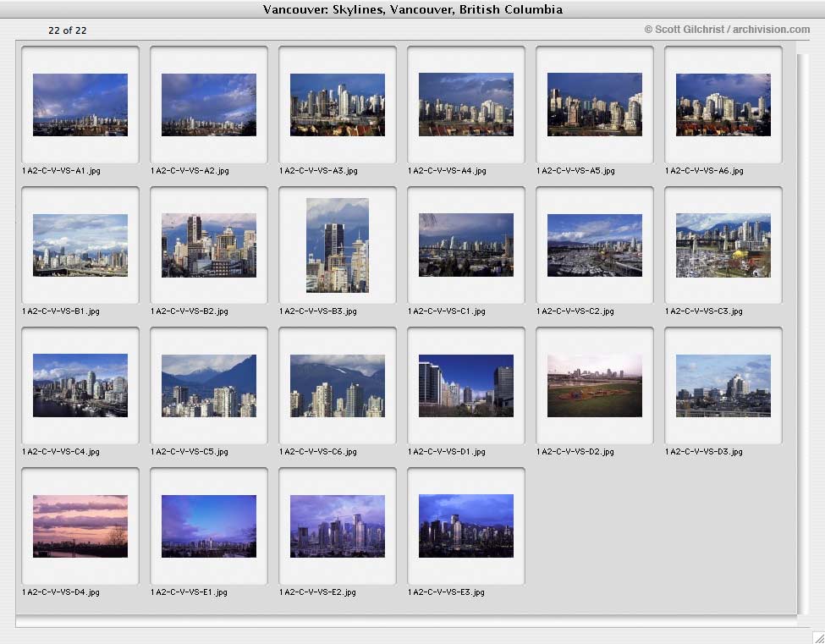Open thumbnail 1A2-C-V-VS-C6.jpg
Screen dimensions: 825x644
coord(338,386)
